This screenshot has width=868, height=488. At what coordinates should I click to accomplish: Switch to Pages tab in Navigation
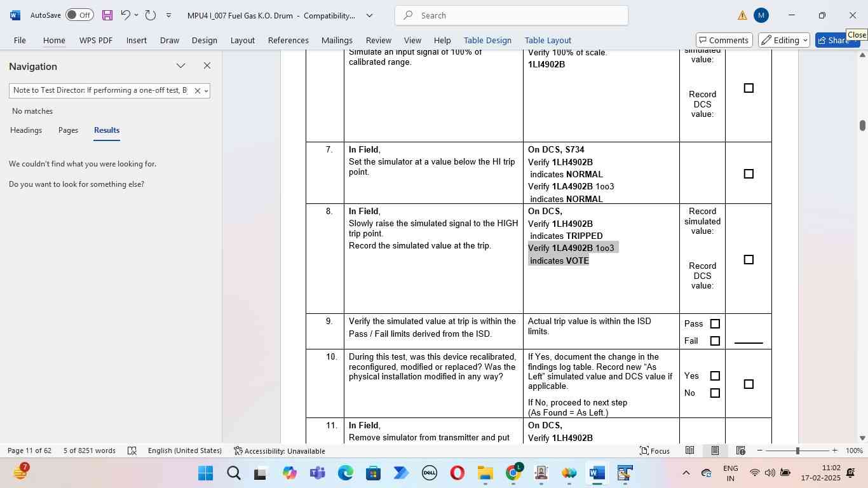point(68,130)
